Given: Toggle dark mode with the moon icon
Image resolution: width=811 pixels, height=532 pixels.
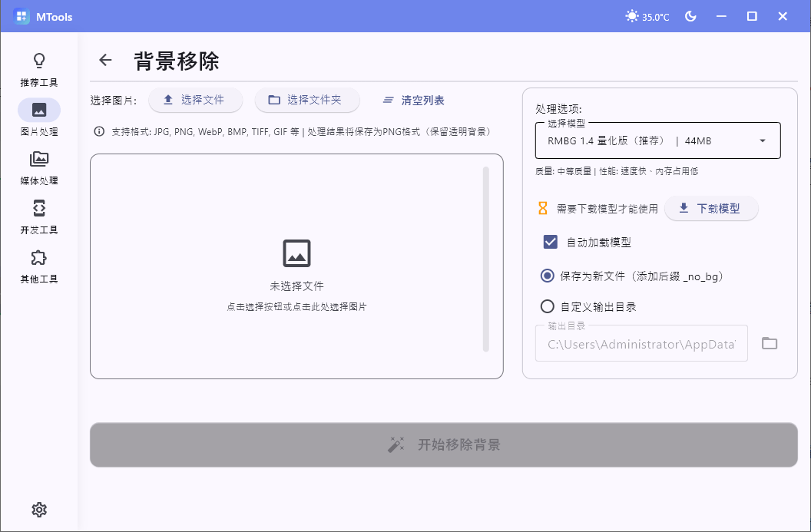Looking at the screenshot, I should (x=690, y=15).
